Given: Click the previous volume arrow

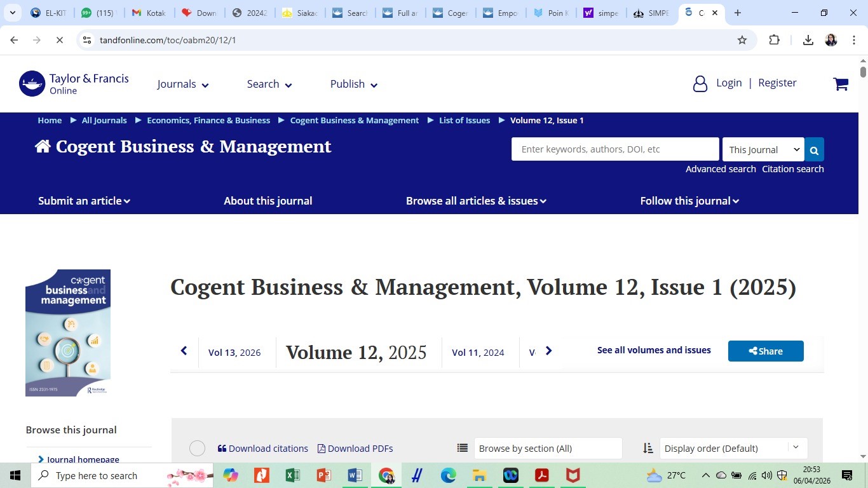Looking at the screenshot, I should 184,351.
